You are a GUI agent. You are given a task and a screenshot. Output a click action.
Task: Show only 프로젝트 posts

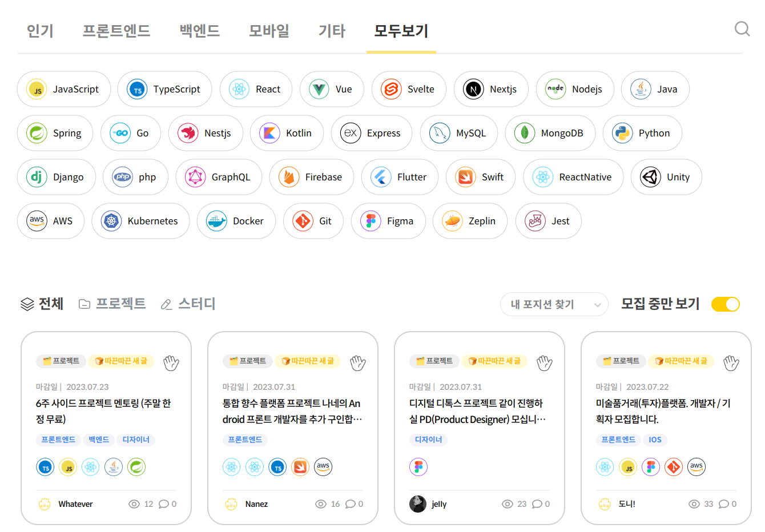pyautogui.click(x=112, y=304)
